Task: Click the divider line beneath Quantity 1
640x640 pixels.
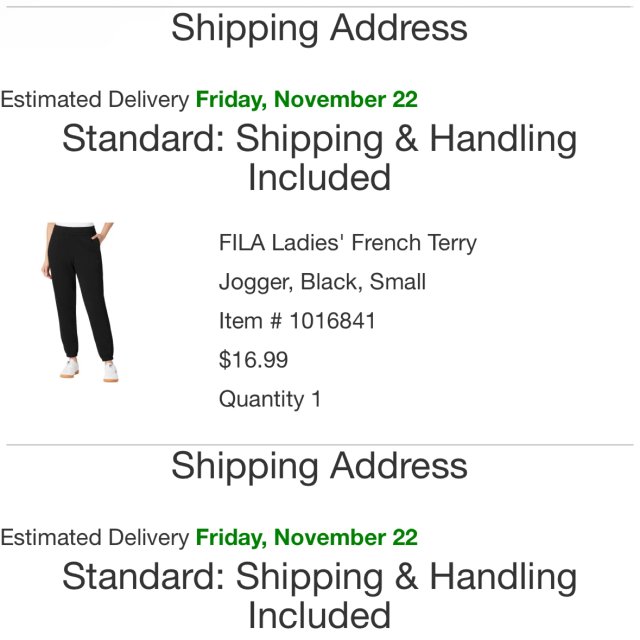Action: tap(319, 445)
